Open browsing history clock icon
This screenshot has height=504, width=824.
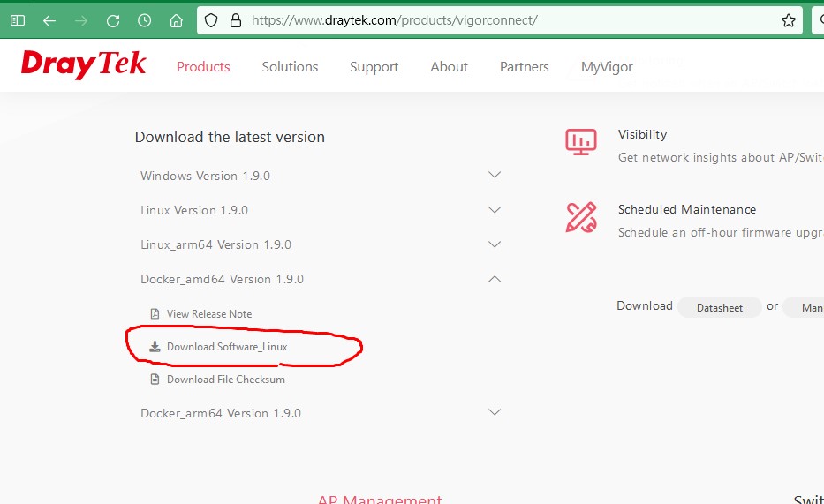[x=144, y=20]
